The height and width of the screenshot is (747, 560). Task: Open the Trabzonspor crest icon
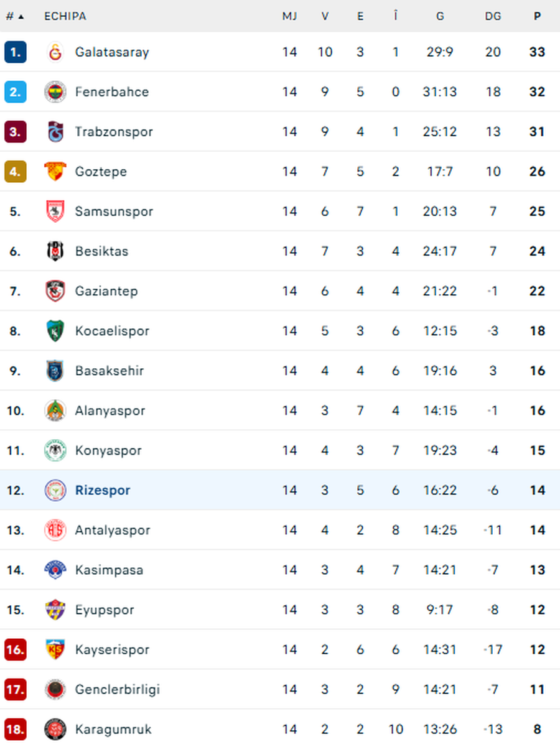click(x=55, y=132)
